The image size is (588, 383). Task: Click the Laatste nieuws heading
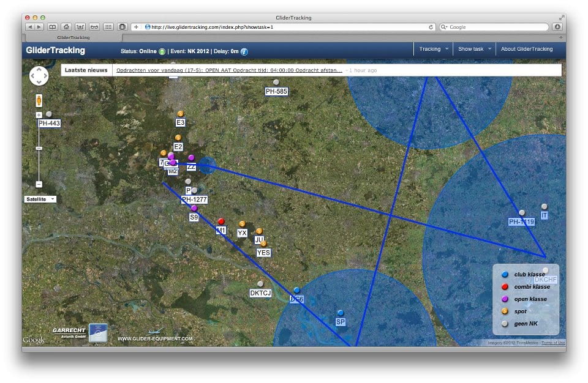86,70
